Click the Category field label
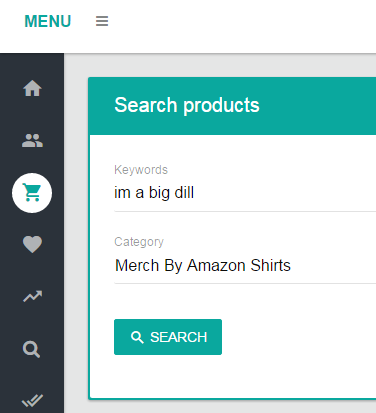The width and height of the screenshot is (376, 413). 139,242
